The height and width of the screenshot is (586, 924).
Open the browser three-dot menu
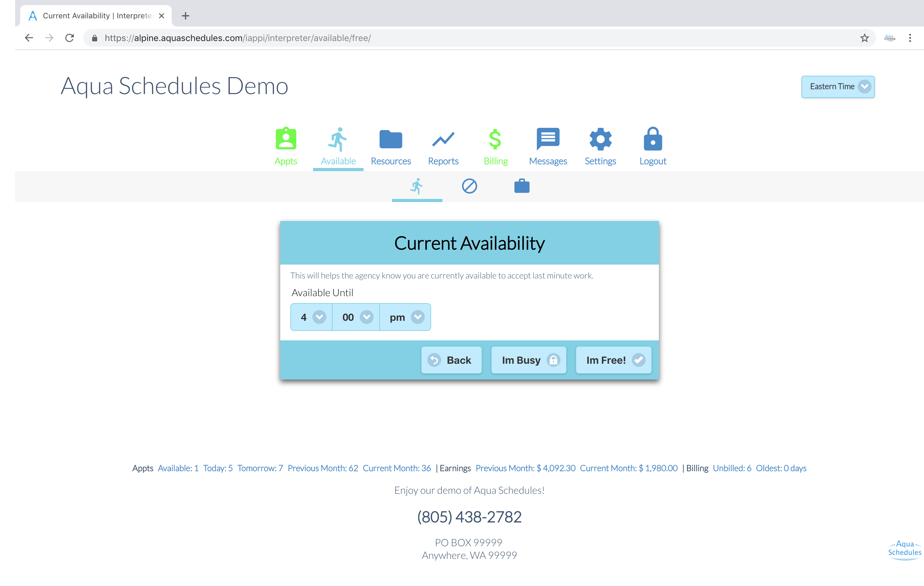[x=910, y=38]
